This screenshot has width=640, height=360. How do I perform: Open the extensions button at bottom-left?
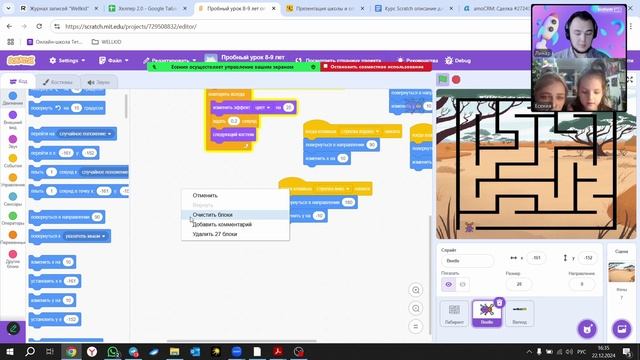13,329
